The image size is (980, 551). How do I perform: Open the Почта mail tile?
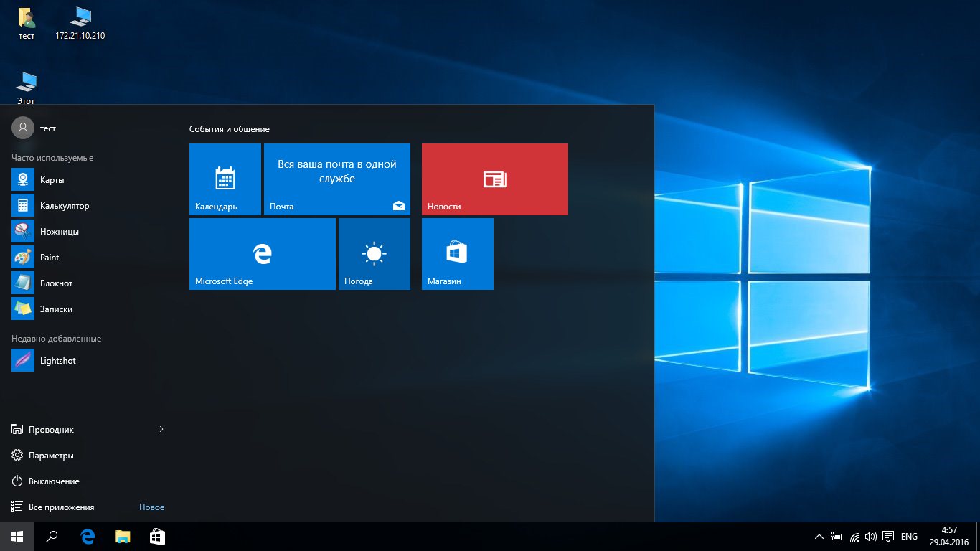(x=337, y=179)
